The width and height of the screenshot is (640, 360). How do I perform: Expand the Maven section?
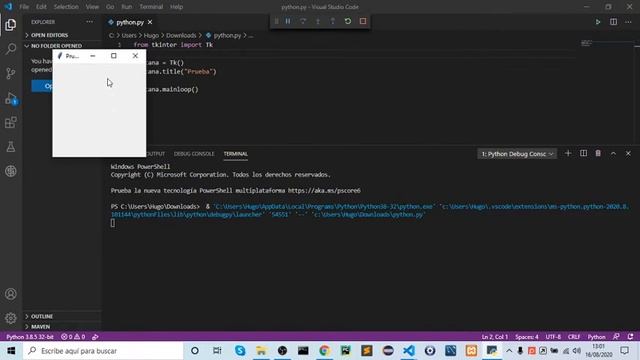pyautogui.click(x=62, y=327)
